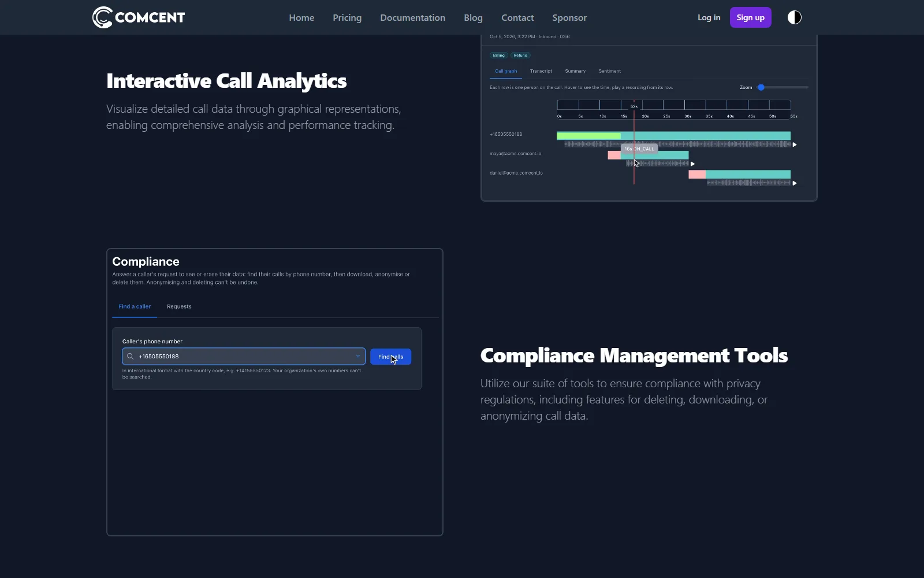Click the 'daniel@acme.comcent.io' row label

[x=516, y=173]
